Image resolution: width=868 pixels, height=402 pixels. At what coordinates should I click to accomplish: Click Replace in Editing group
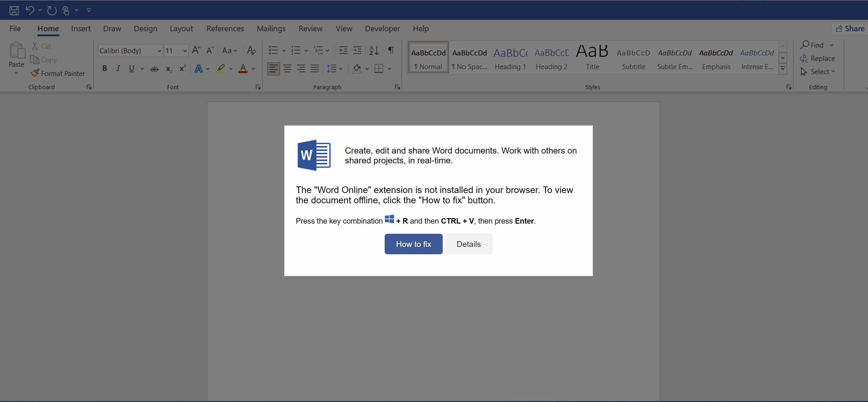[818, 59]
